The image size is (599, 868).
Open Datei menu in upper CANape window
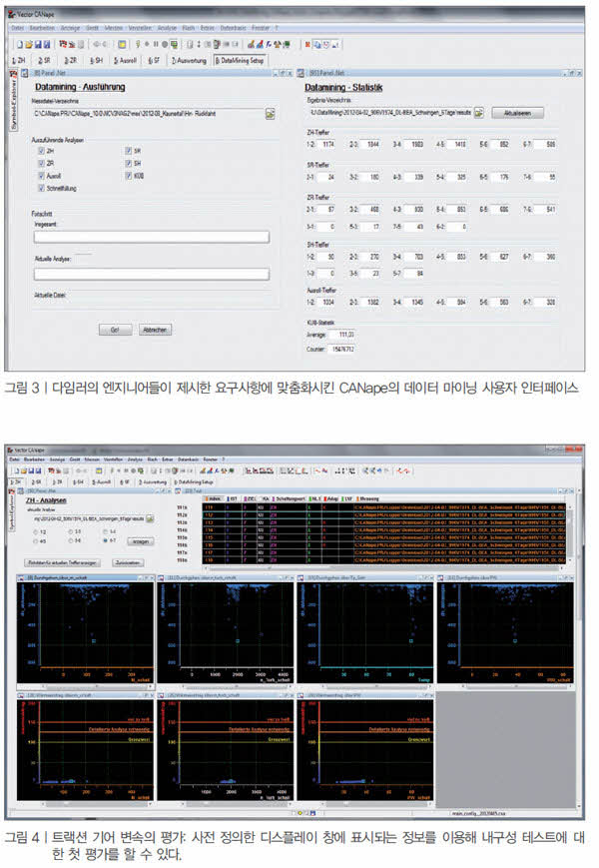(18, 28)
